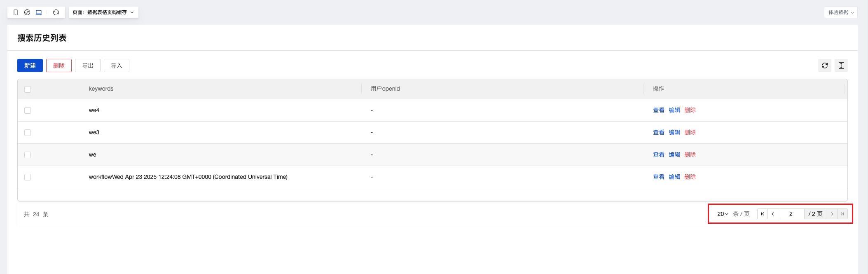The image size is (868, 274).
Task: Click 删除 for workflowWed row
Action: [x=690, y=177]
